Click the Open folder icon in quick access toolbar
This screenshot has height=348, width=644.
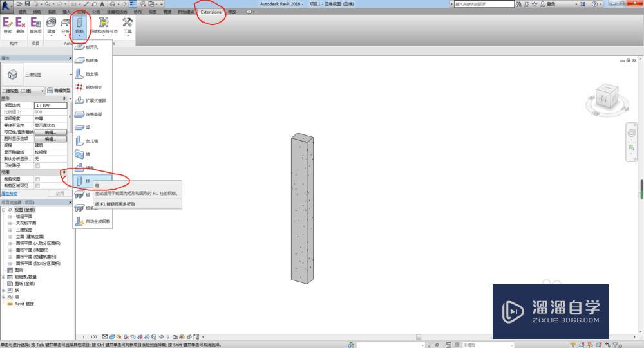(x=19, y=4)
